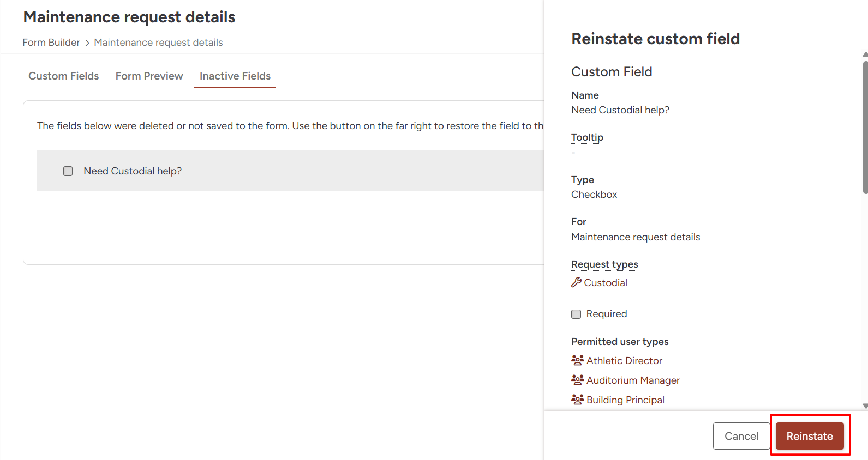Switch to the Form Preview tab
Image resolution: width=868 pixels, height=460 pixels.
click(149, 76)
